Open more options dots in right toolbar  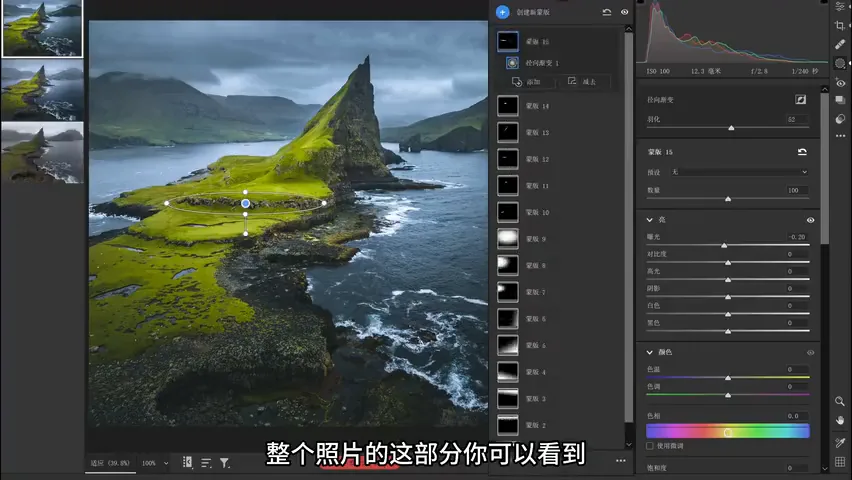coord(840,136)
